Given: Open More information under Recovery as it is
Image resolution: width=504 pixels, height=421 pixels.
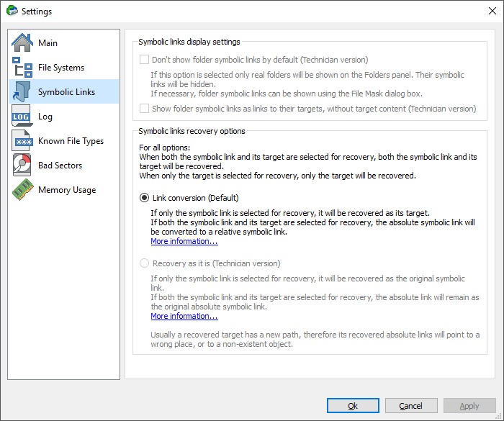Looking at the screenshot, I should coord(184,316).
